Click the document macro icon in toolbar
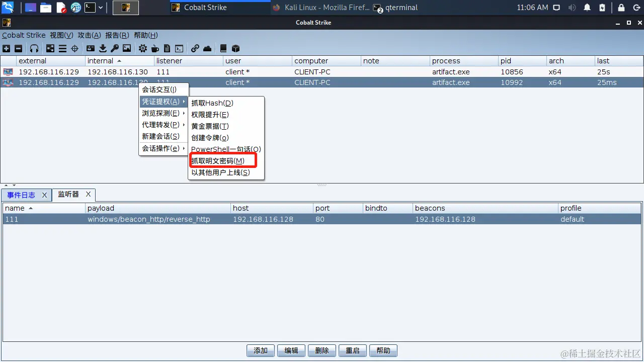The width and height of the screenshot is (644, 362). click(x=167, y=48)
